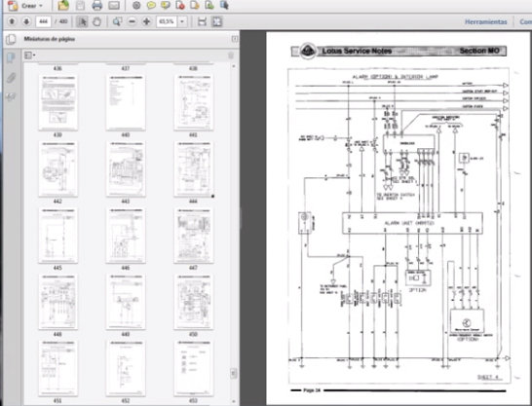
Task: Click the gear icon in top toolbar
Action: 136,6
